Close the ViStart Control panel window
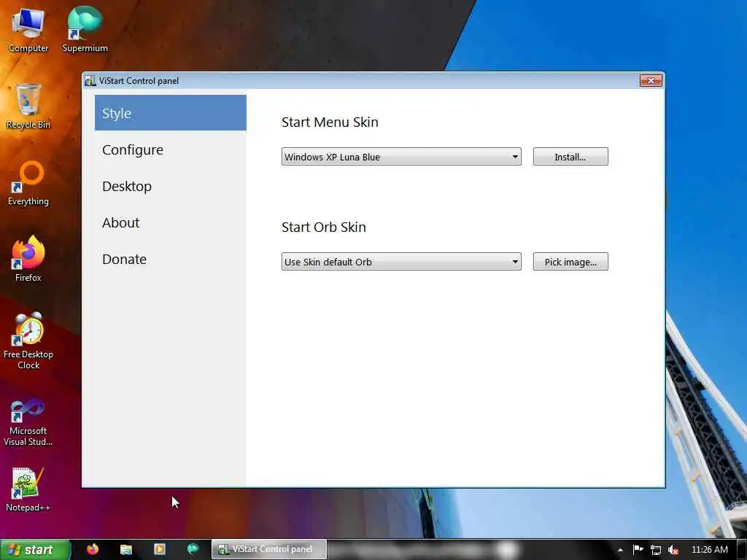Viewport: 747px width, 560px height. coord(650,80)
